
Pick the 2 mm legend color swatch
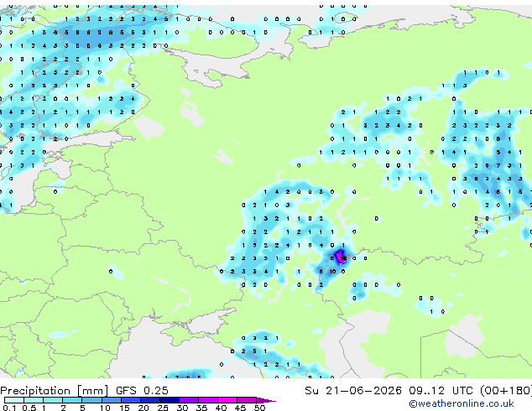tap(72, 400)
